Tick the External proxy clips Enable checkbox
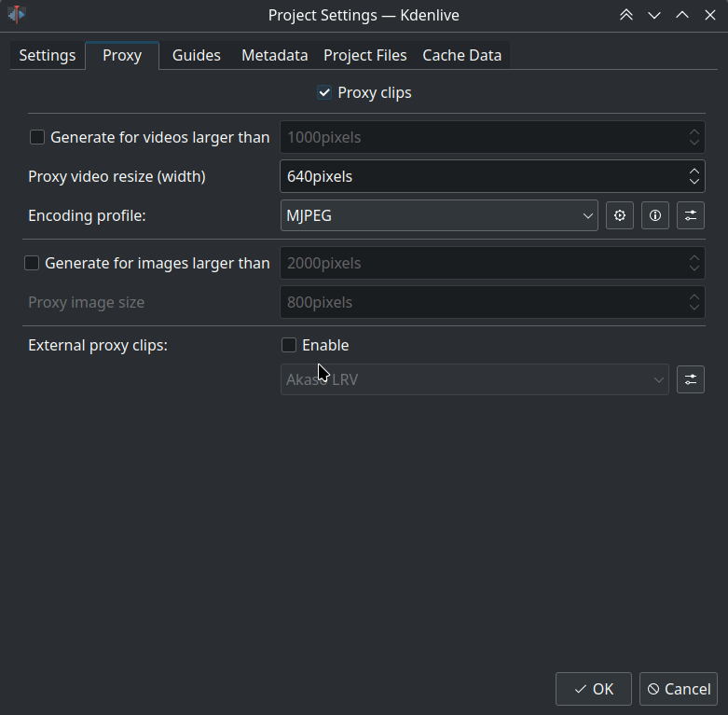728x715 pixels. pos(289,345)
